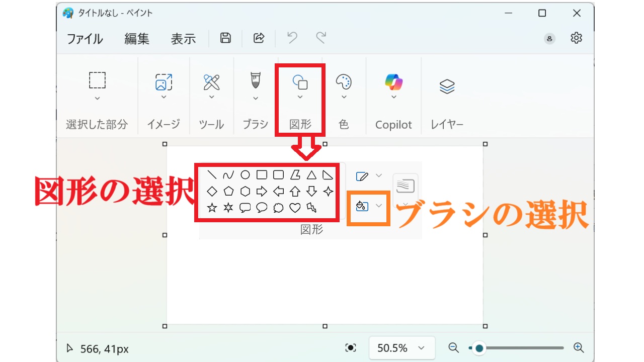Click the zoom out magnifier
Viewport: 644px width, 362px height.
(x=454, y=347)
